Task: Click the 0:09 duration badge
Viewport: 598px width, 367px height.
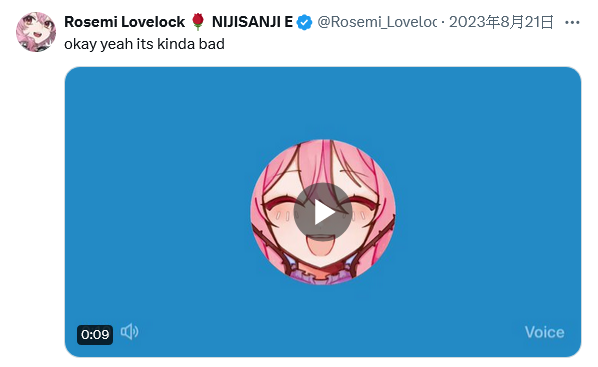Action: (x=95, y=335)
